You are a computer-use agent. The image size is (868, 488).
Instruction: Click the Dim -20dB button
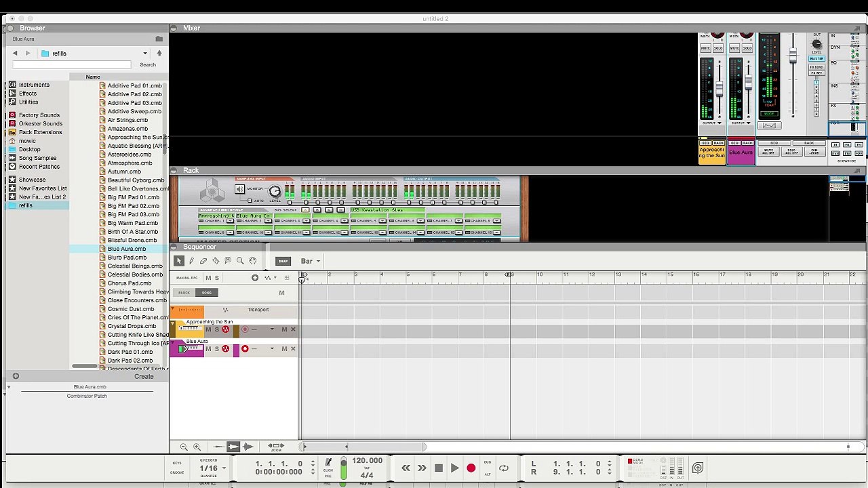click(x=814, y=152)
